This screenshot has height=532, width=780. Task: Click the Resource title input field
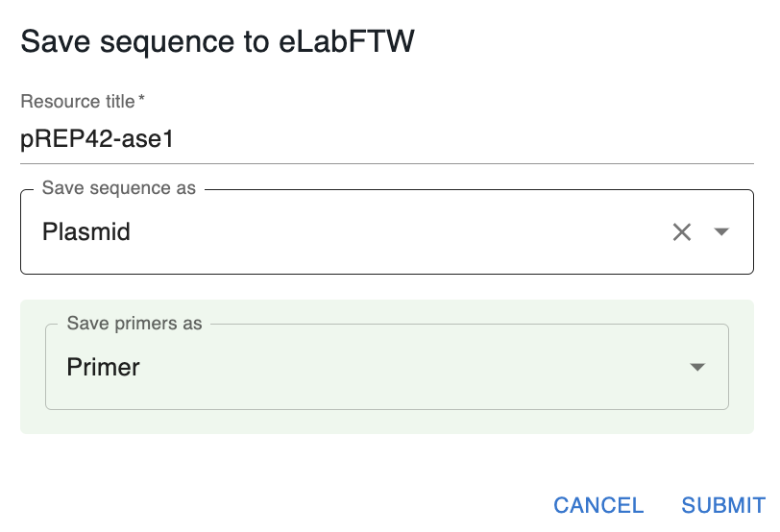click(384, 140)
